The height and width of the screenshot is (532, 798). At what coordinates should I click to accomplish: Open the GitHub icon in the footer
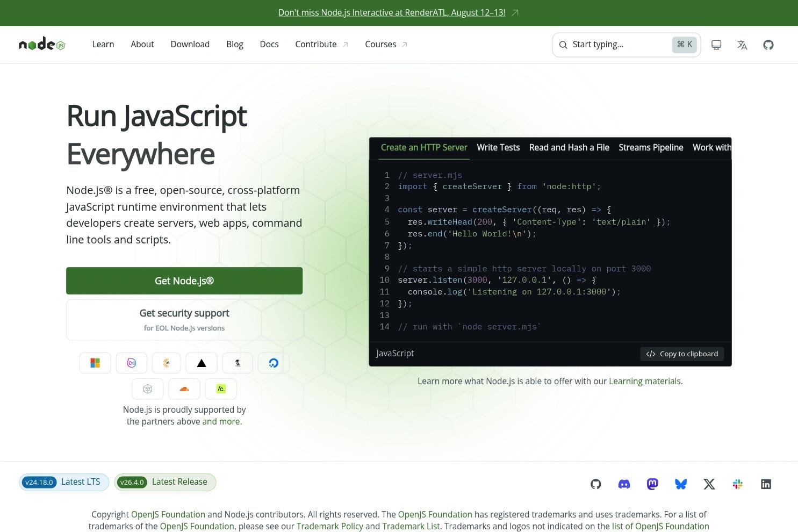point(595,484)
